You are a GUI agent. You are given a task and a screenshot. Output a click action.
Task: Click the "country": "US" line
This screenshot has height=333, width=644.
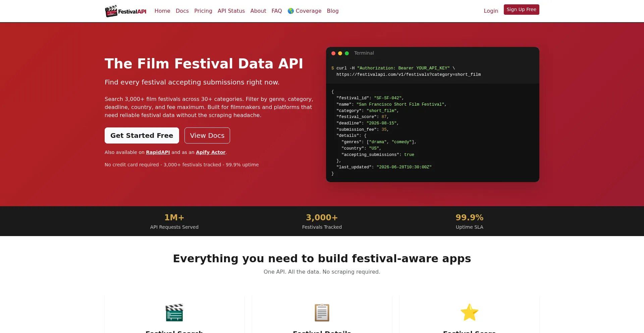click(x=361, y=148)
